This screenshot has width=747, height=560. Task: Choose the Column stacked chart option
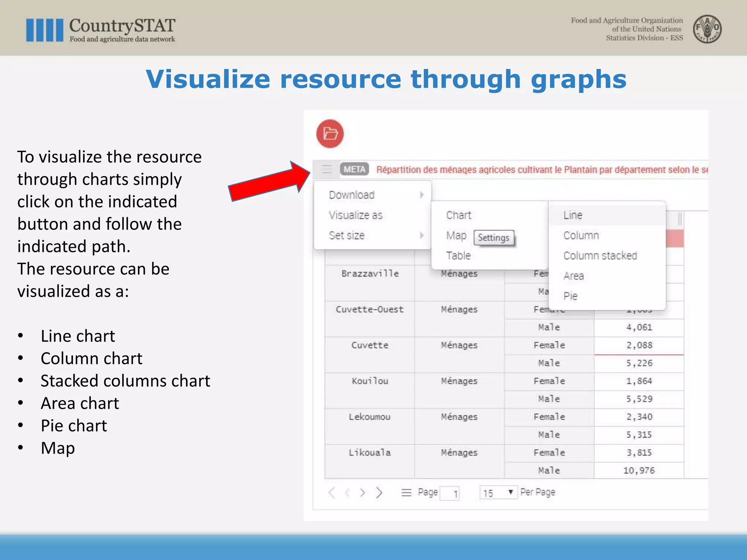click(600, 256)
